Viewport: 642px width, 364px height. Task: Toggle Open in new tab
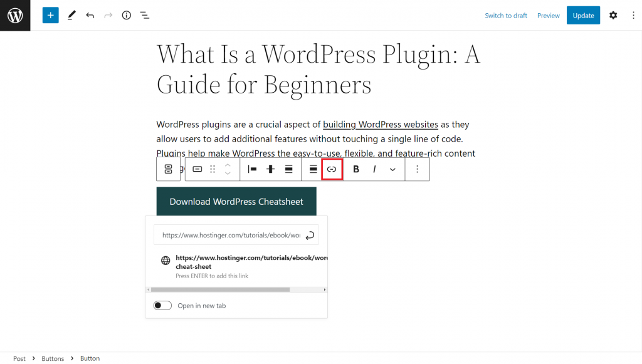coord(162,305)
